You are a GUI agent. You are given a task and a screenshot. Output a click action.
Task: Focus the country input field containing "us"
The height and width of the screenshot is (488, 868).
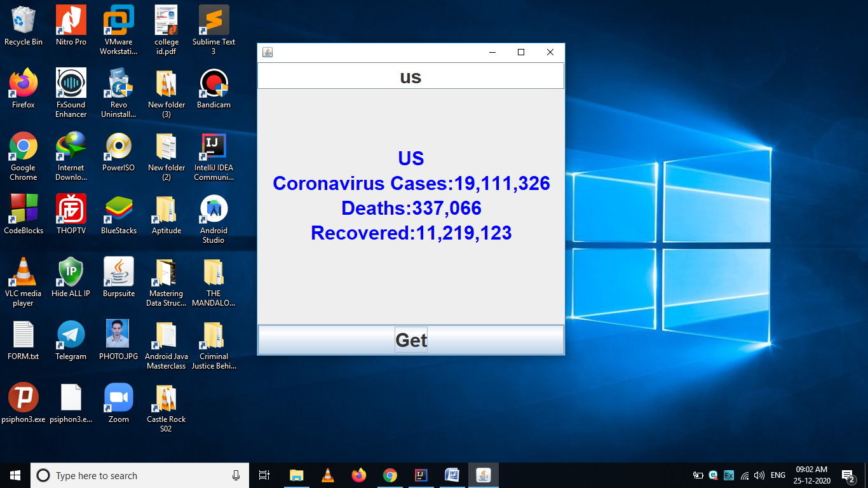pos(411,77)
